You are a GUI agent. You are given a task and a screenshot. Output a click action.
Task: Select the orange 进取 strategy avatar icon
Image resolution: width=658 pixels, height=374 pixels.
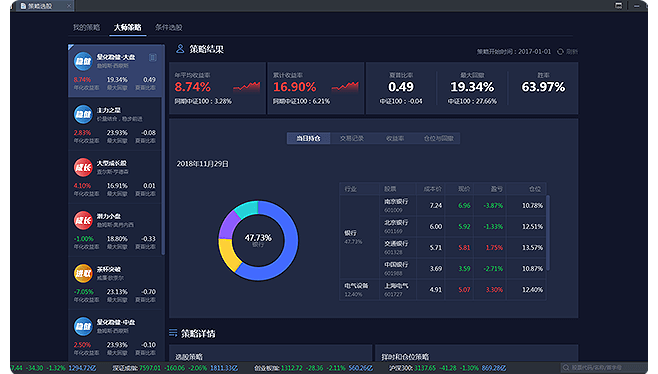(83, 274)
